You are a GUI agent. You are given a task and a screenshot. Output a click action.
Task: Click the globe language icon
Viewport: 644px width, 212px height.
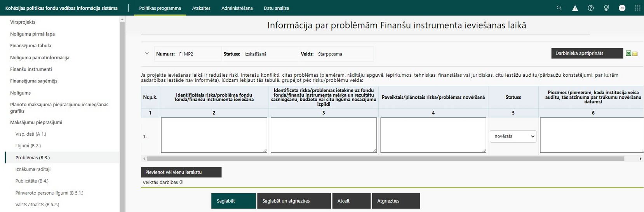606,8
